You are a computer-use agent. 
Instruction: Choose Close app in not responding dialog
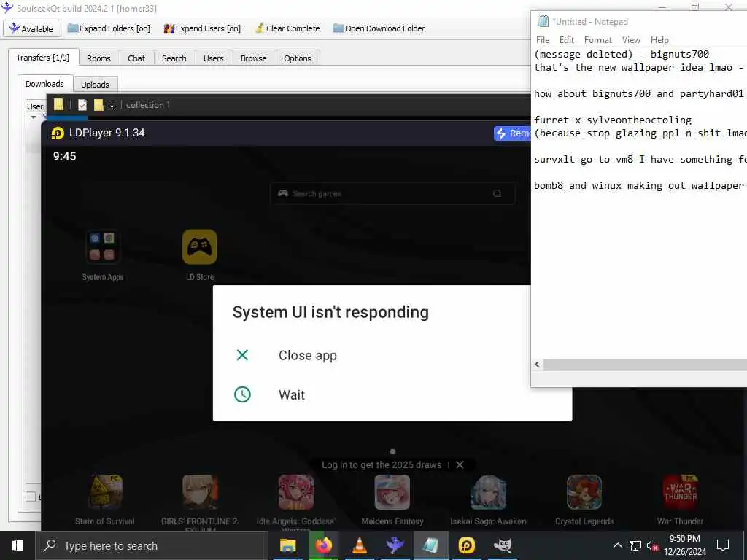click(308, 355)
